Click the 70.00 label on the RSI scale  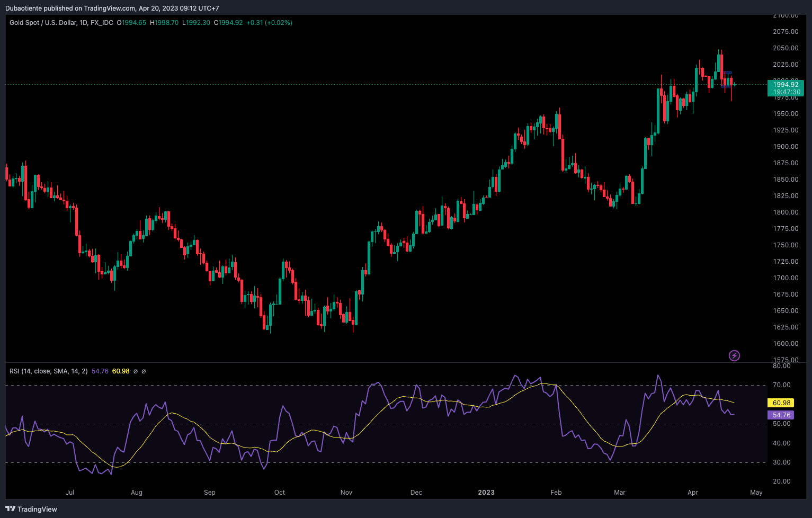782,385
